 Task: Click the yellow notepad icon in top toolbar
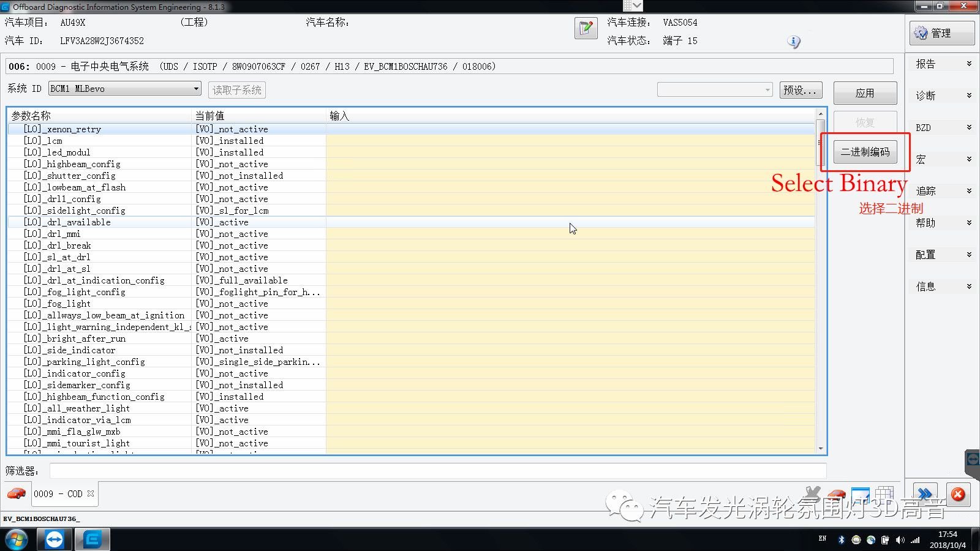tap(586, 28)
